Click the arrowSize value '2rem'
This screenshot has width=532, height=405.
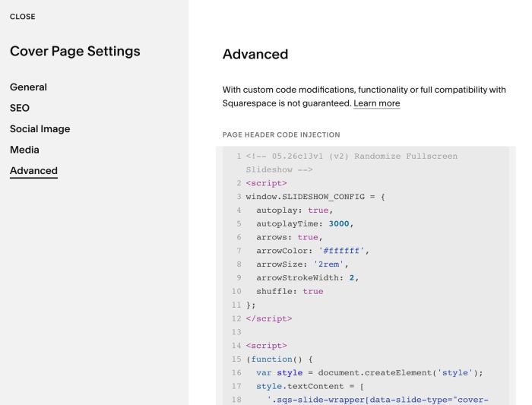tap(328, 264)
